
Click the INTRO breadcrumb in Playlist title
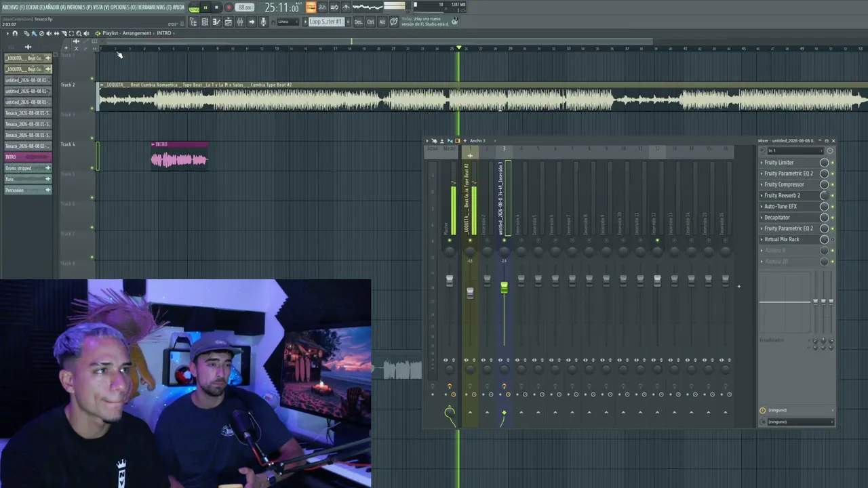164,33
